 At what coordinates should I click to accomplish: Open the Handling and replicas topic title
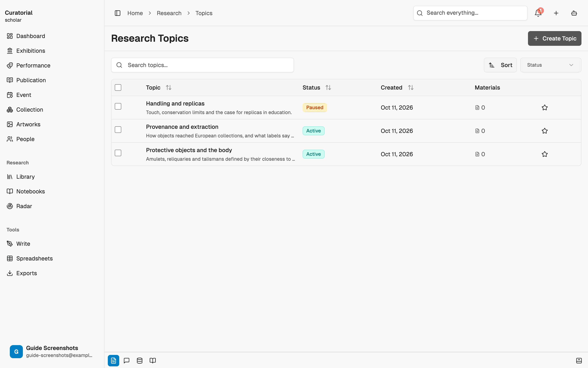[175, 103]
